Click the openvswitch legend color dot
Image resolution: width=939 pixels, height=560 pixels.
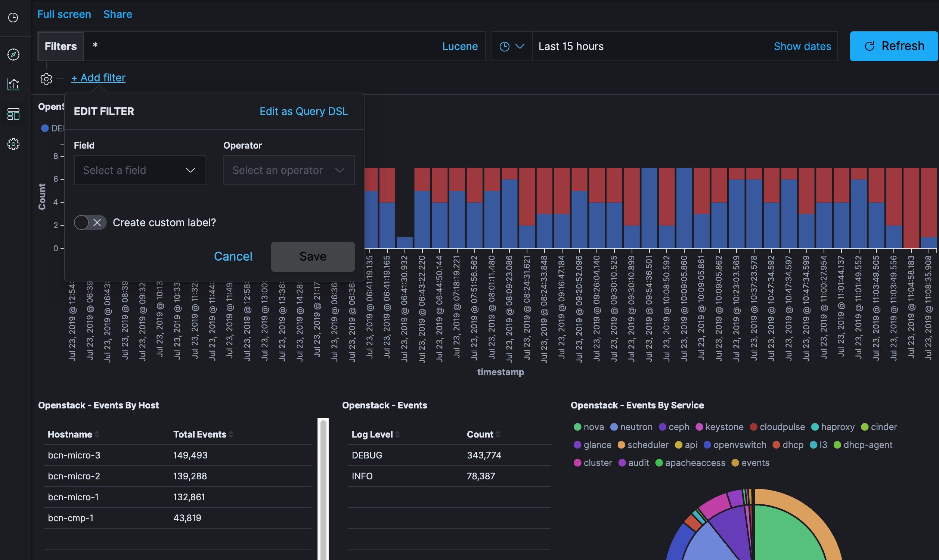707,445
